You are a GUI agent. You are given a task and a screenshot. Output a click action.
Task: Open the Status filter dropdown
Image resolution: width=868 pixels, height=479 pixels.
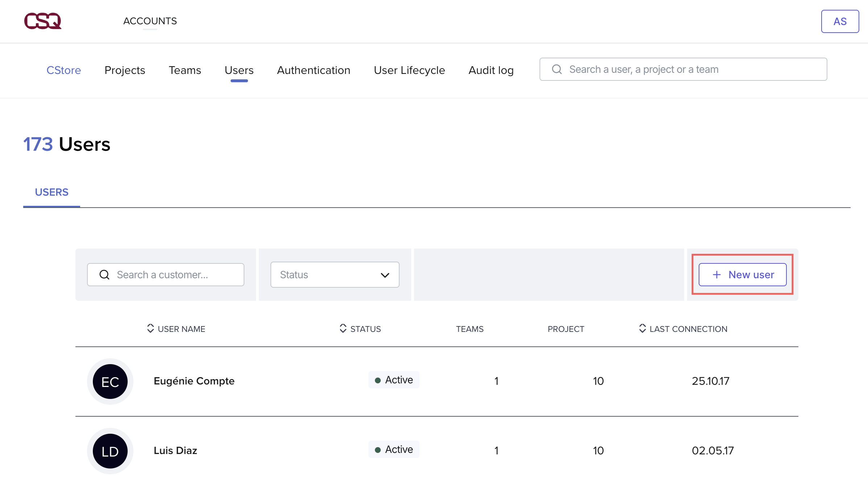334,275
